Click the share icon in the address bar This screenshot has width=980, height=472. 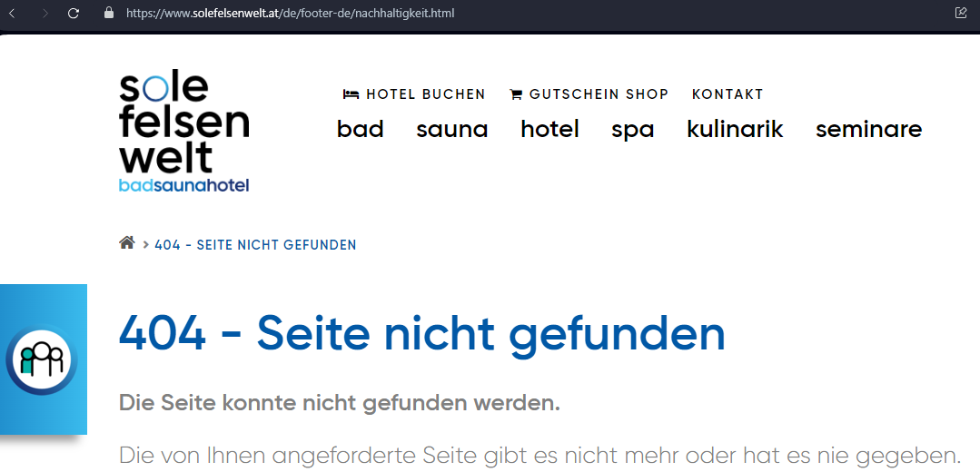pyautogui.click(x=961, y=13)
